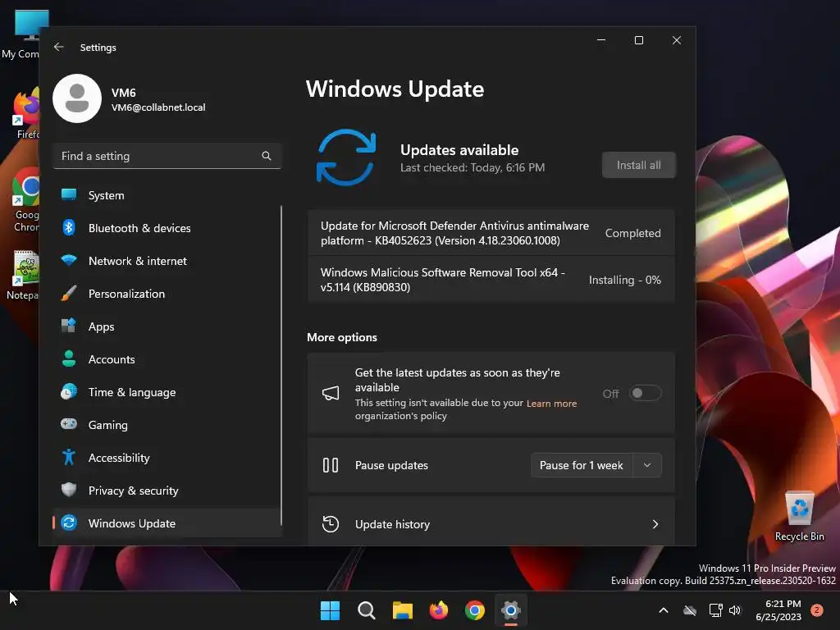Screen dimensions: 840x630
Task: Launch Google Chrome from the taskbar
Action: tap(475, 610)
